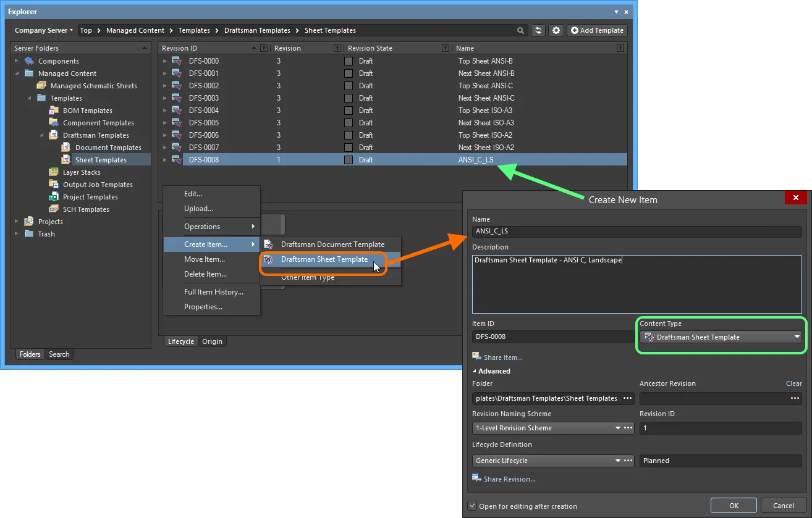Click OK in Create New Item dialog
The image size is (812, 518).
tap(734, 506)
